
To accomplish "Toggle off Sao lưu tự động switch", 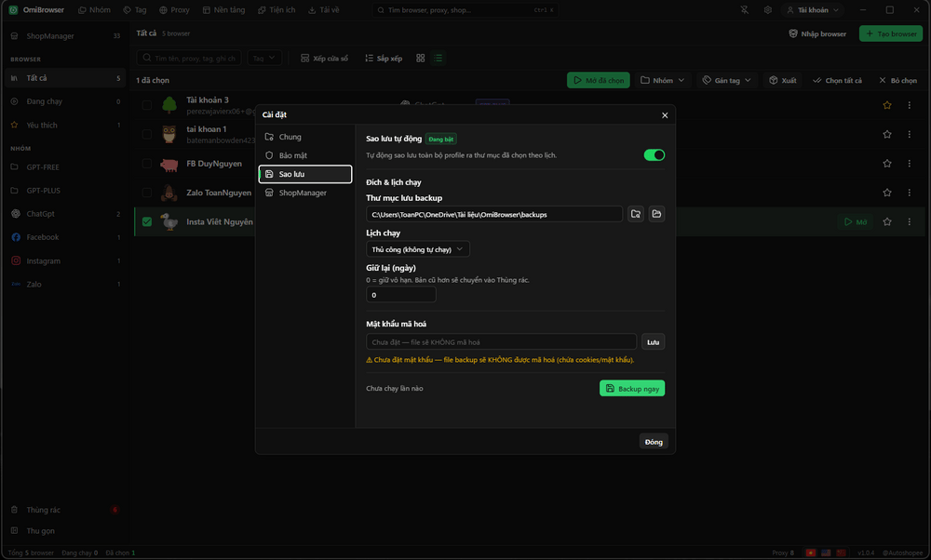I will click(x=654, y=154).
